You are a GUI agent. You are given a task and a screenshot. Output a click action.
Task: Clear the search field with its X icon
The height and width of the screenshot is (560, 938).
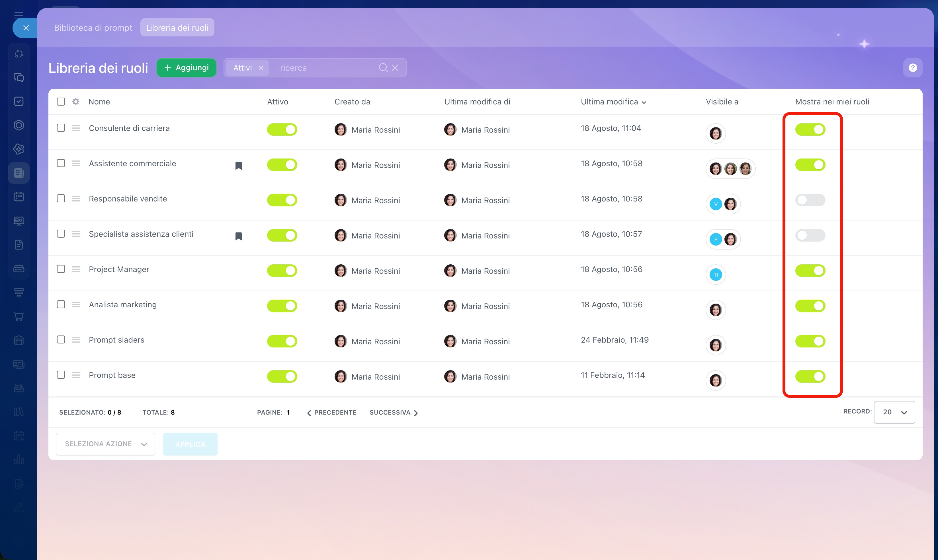pos(395,67)
